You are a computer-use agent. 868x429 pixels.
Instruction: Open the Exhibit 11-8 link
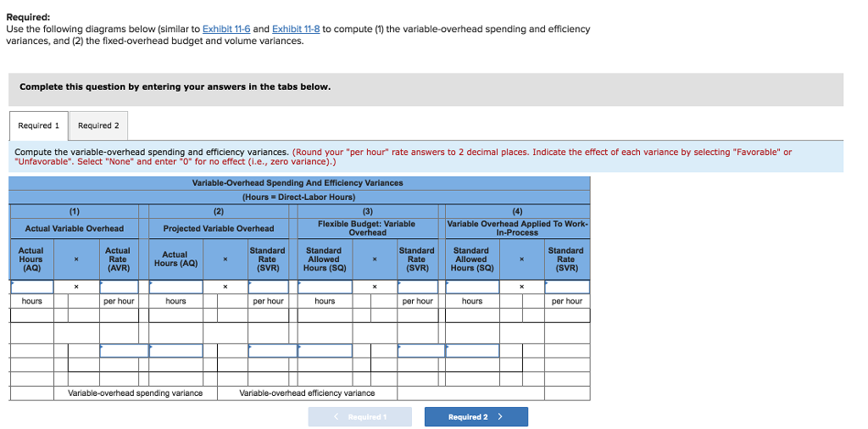pyautogui.click(x=296, y=29)
